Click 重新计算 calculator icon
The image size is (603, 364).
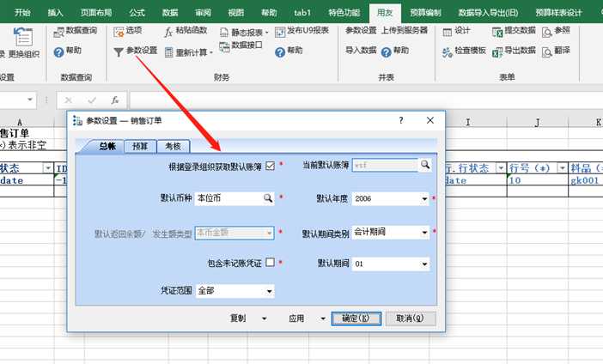169,52
